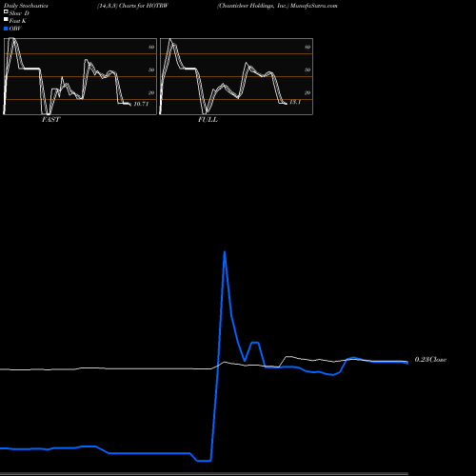The height and width of the screenshot is (476, 476).
Task: Click the FULL chart label
Action: pyautogui.click(x=208, y=119)
